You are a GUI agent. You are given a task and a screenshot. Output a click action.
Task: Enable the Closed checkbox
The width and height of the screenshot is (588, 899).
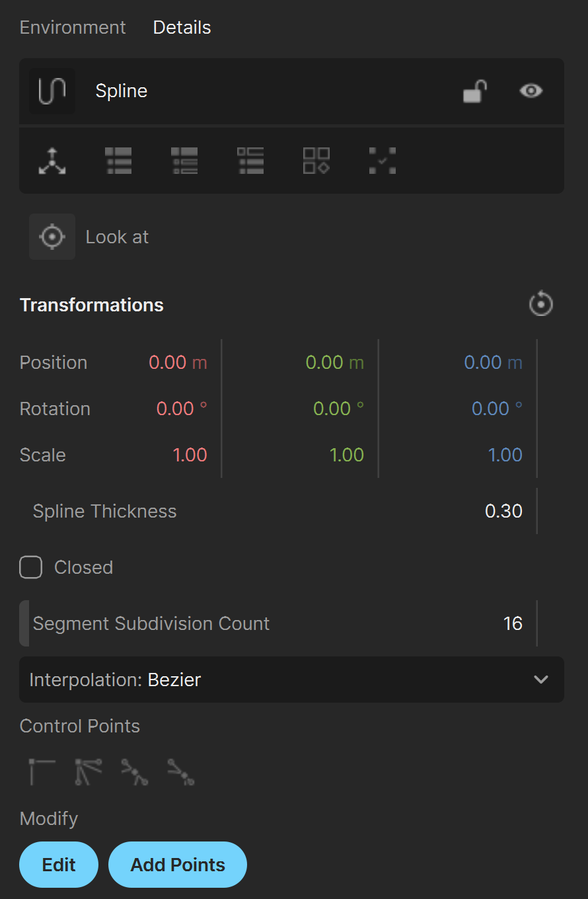(31, 567)
